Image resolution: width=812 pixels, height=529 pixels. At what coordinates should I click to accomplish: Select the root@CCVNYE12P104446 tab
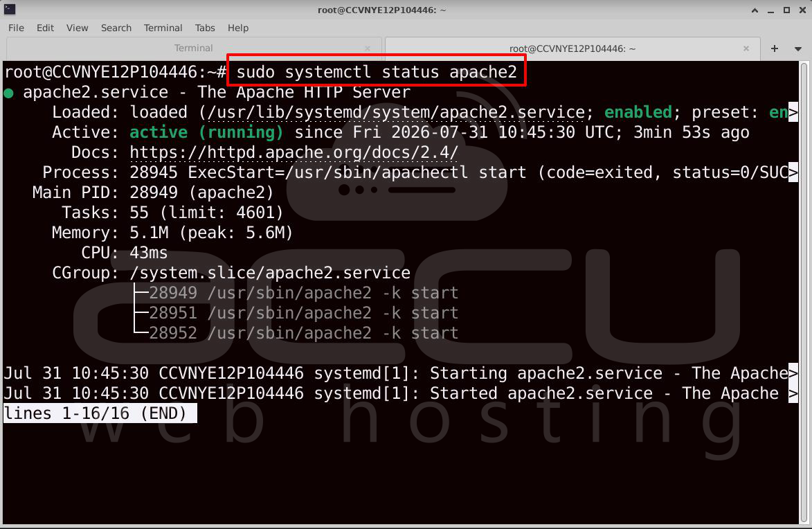tap(572, 48)
